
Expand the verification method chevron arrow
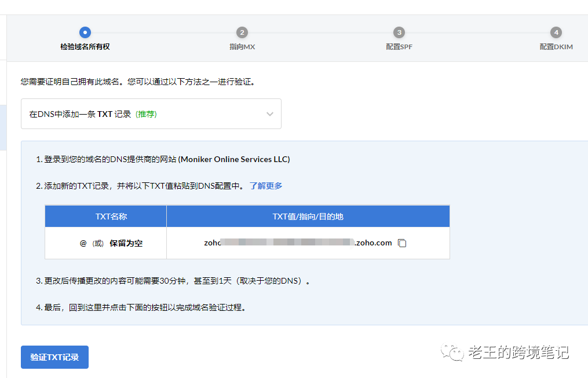pos(270,114)
